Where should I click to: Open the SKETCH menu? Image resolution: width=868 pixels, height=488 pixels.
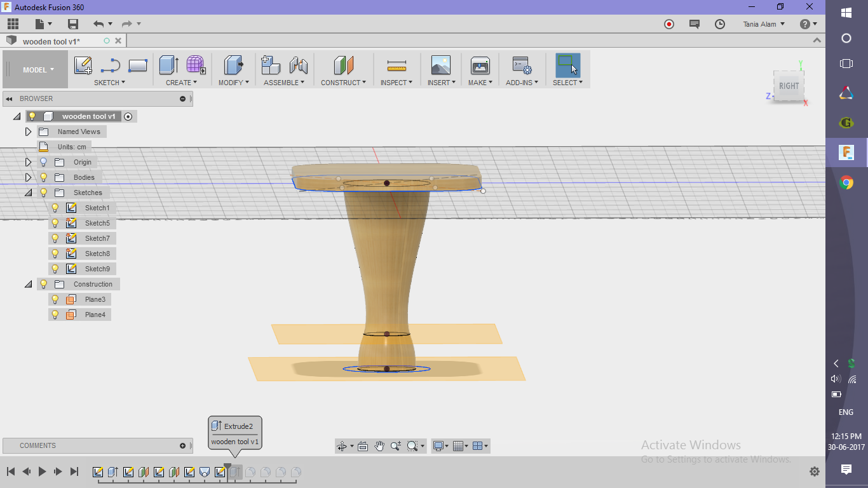tap(109, 83)
